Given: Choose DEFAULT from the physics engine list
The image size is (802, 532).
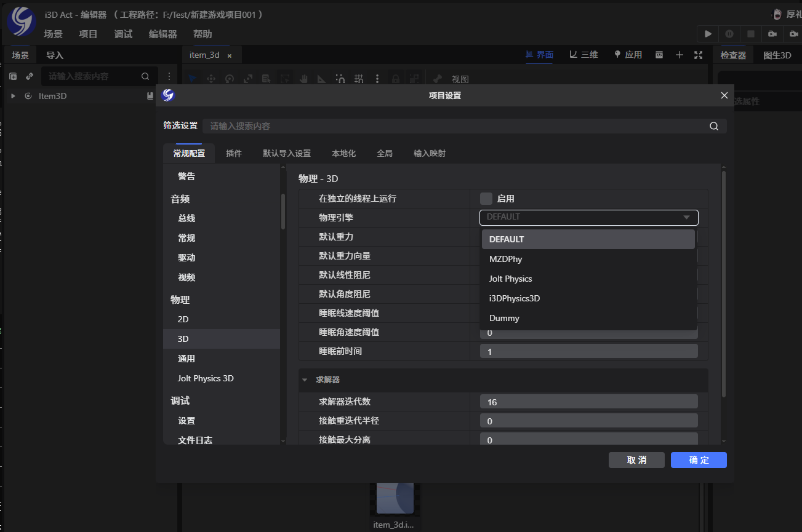Looking at the screenshot, I should [588, 239].
